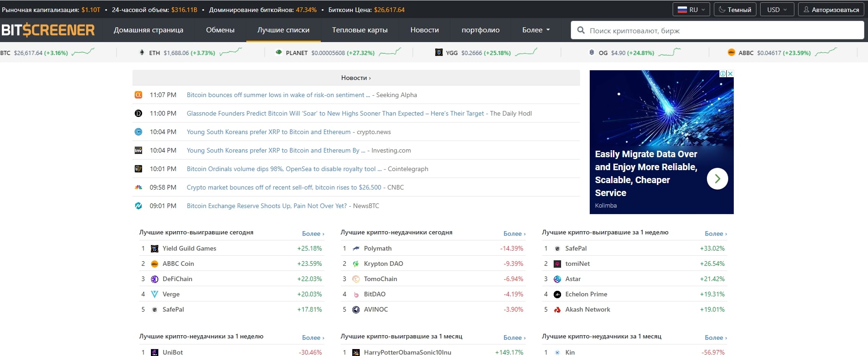Click the DeFiChain coin icon
The image size is (868, 356).
point(155,279)
